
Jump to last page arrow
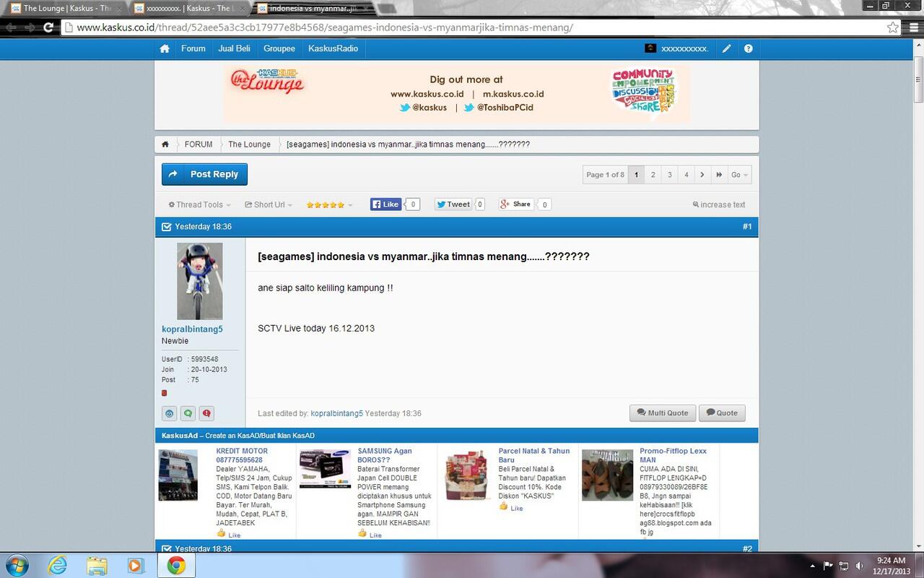(719, 175)
